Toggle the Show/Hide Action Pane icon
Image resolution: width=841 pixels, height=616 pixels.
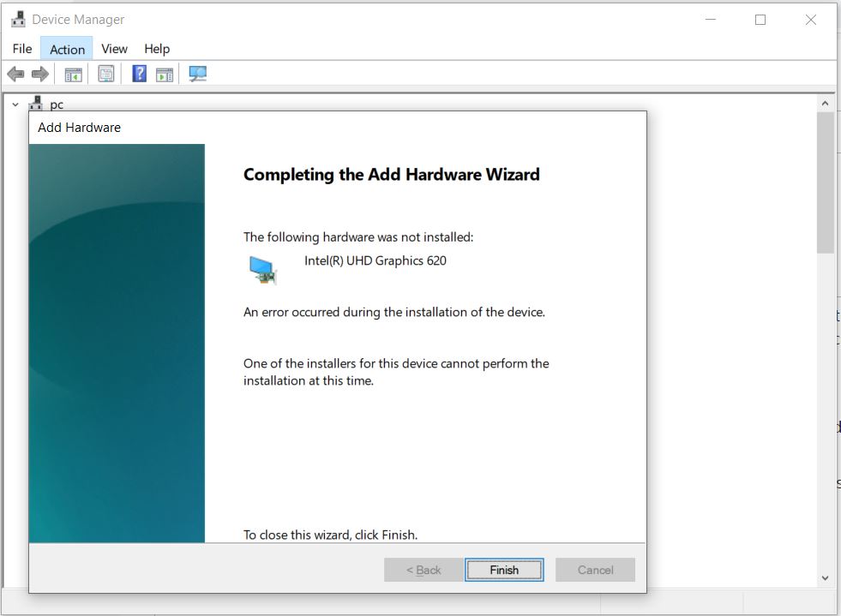pos(163,74)
